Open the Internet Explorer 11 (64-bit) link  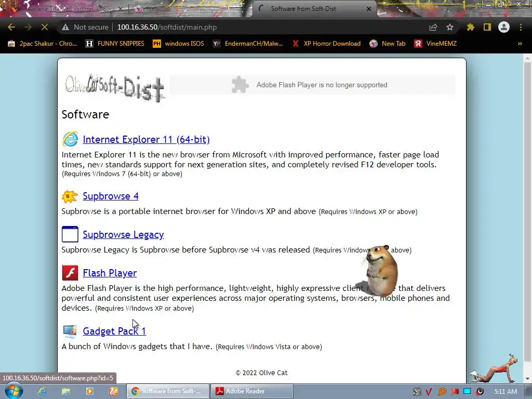coord(146,139)
